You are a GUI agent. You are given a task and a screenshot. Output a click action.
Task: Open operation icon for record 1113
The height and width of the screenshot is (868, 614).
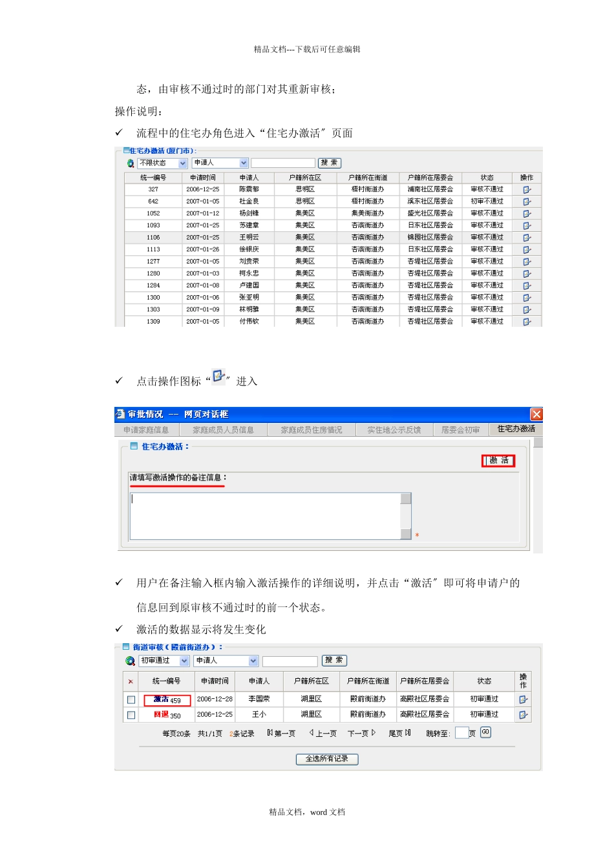(527, 249)
